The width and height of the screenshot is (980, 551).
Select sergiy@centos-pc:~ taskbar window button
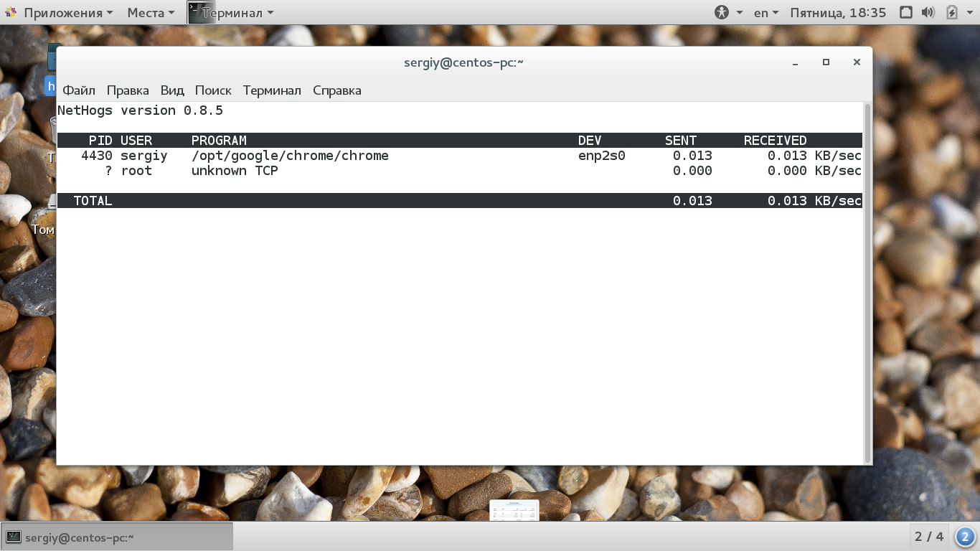118,537
